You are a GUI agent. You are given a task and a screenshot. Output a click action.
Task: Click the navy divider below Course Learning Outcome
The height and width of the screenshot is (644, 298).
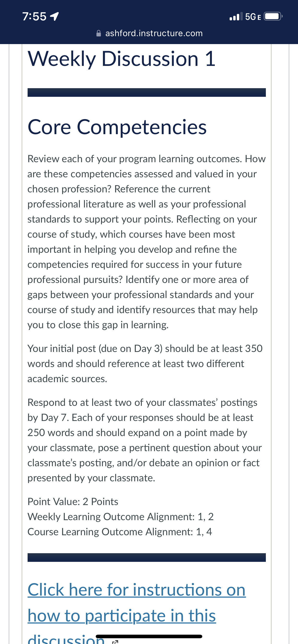click(x=147, y=558)
